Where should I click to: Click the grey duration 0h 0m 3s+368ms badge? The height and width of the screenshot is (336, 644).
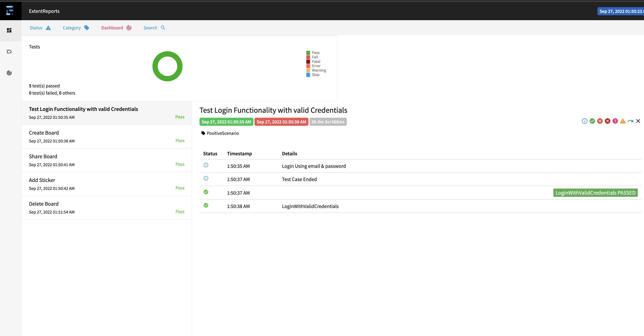pos(328,122)
